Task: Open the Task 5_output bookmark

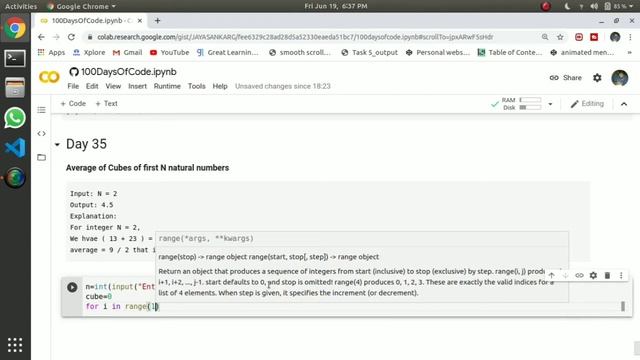Action: [369, 53]
